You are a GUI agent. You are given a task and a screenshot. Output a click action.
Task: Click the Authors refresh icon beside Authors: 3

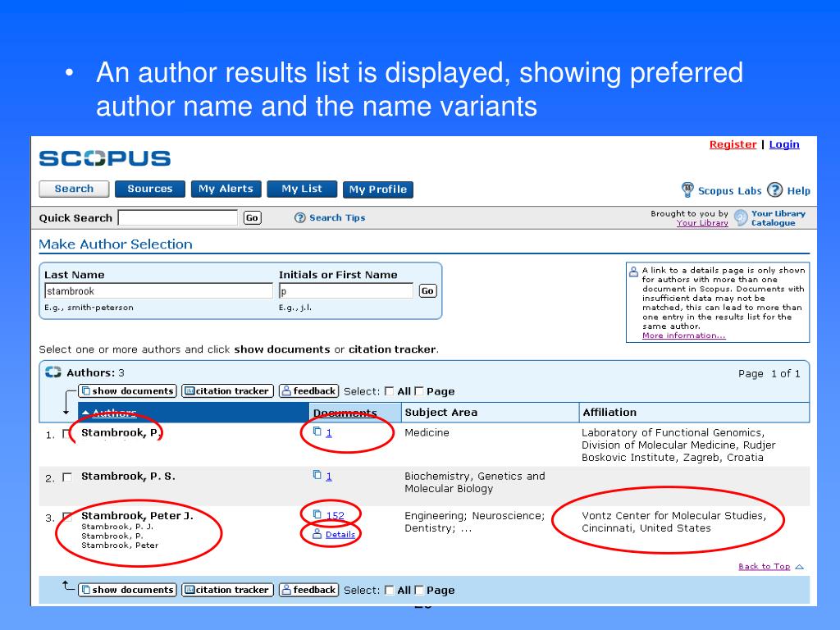[53, 372]
